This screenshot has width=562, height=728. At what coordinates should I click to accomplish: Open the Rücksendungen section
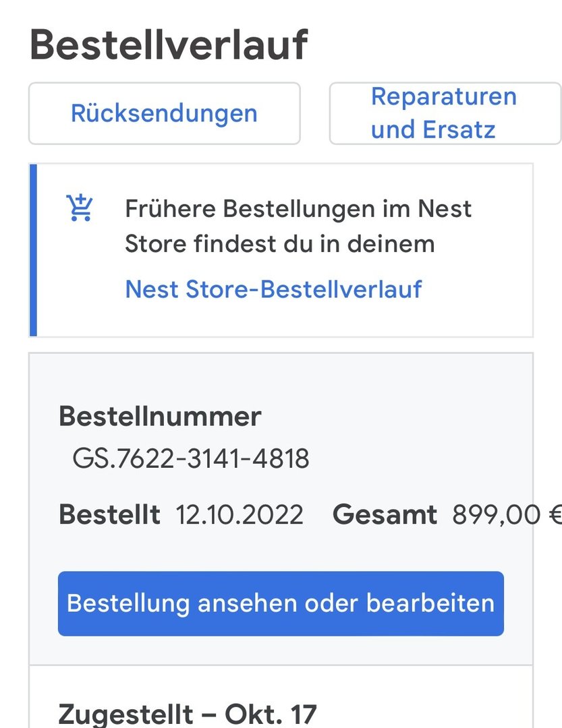tap(164, 113)
